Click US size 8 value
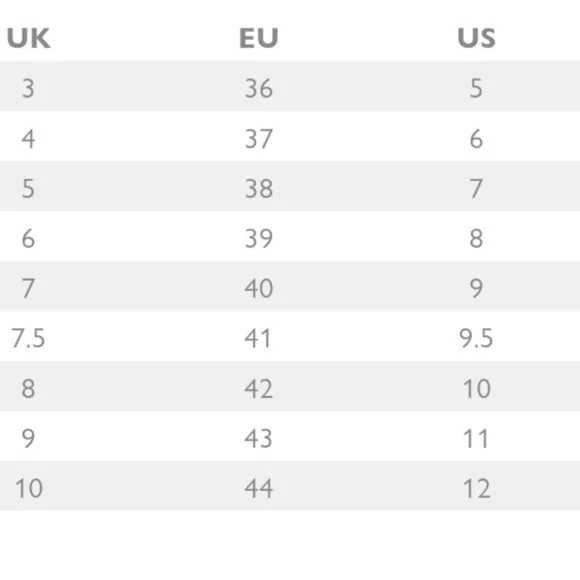 click(x=476, y=239)
